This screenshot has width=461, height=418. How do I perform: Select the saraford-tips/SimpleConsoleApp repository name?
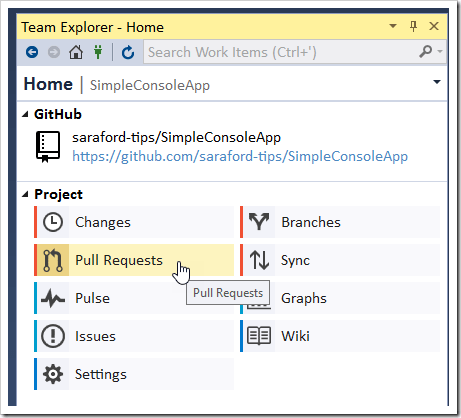point(177,137)
